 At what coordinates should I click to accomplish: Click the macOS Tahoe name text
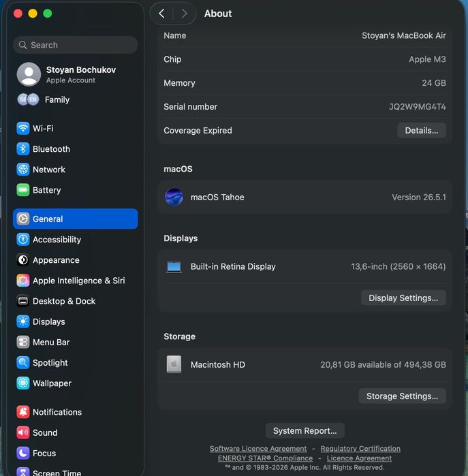click(217, 197)
